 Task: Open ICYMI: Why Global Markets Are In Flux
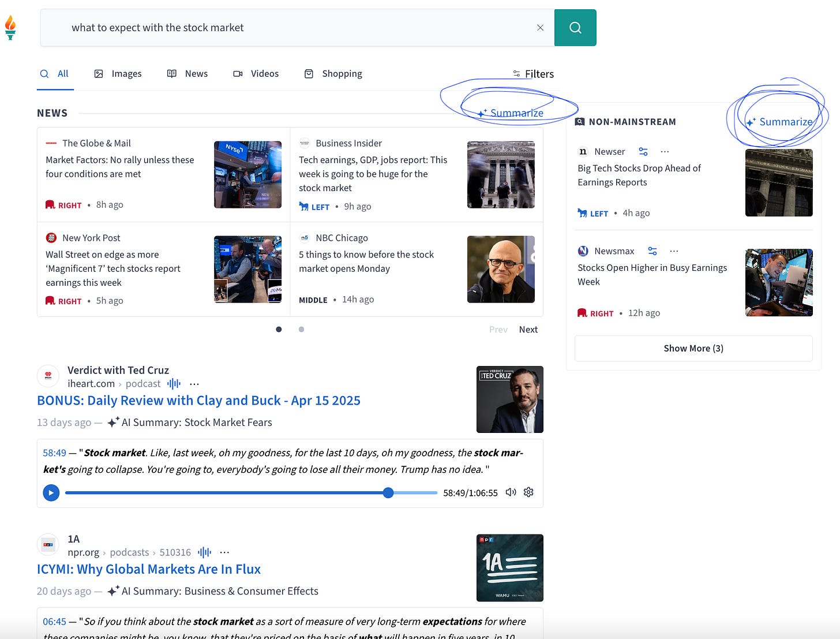click(149, 569)
